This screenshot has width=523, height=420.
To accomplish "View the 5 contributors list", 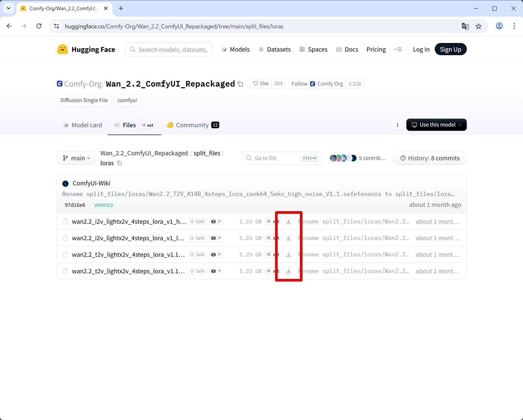I will pos(358,158).
